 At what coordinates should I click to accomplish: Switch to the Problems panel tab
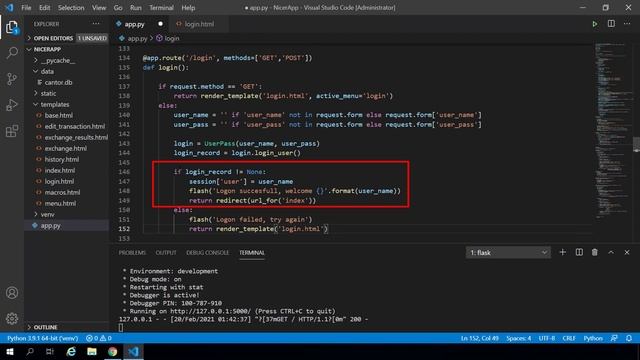[x=132, y=253]
